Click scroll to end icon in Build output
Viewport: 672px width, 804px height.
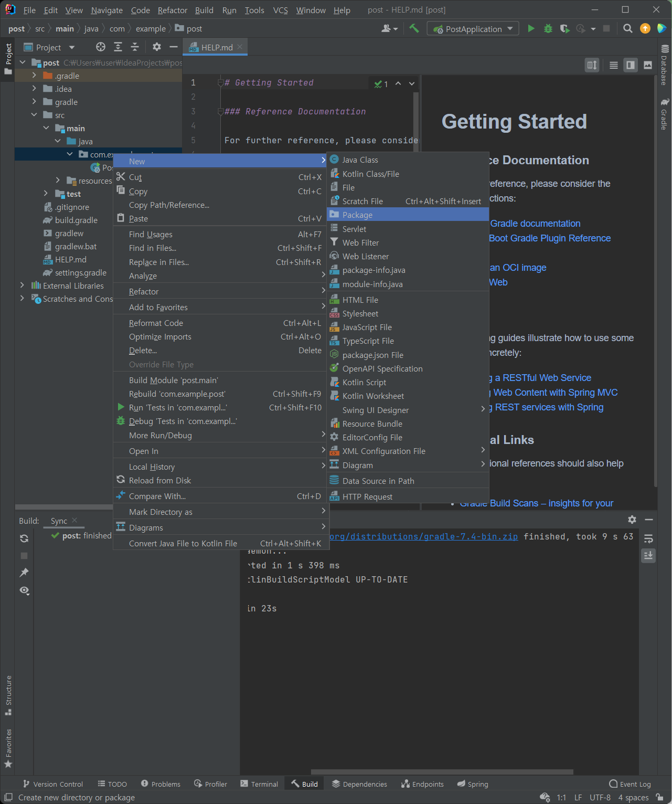click(648, 556)
